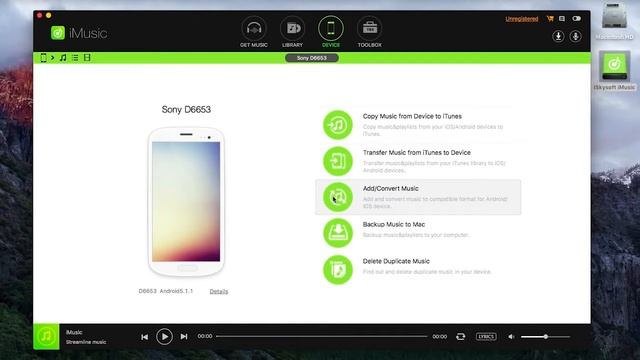
Task: Click the 'Sony D6653' heading above phone
Action: tap(186, 109)
